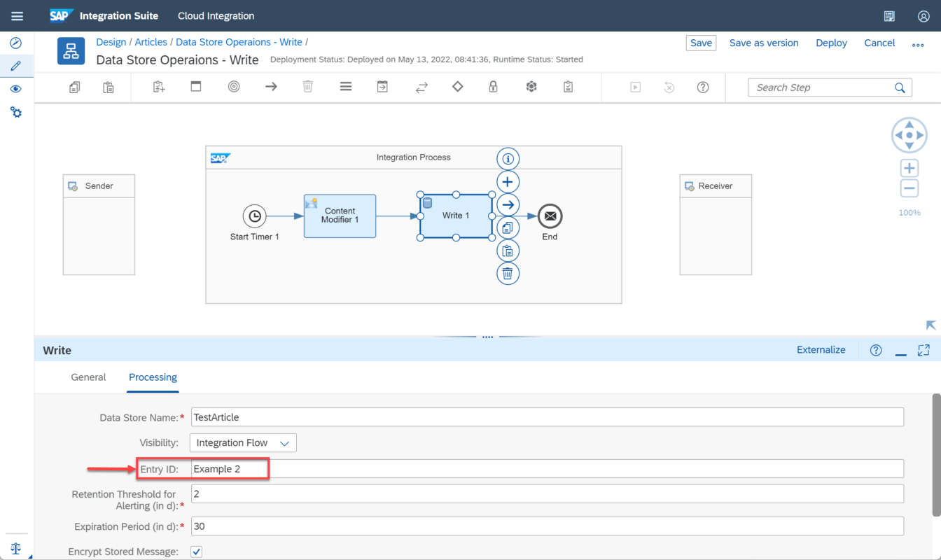The width and height of the screenshot is (941, 560).
Task: Switch to the Processing tab
Action: (x=153, y=377)
